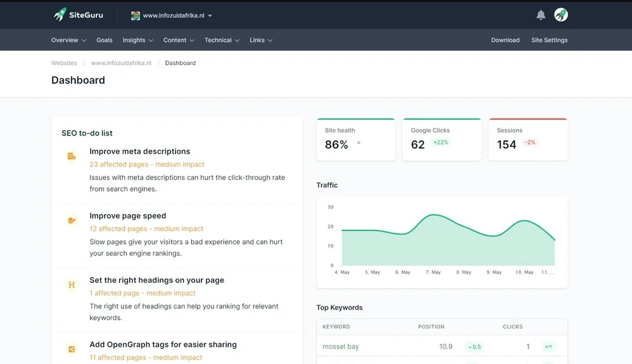This screenshot has width=632, height=364.
Task: Click the OpenGraph sharing task icon
Action: pos(72,349)
